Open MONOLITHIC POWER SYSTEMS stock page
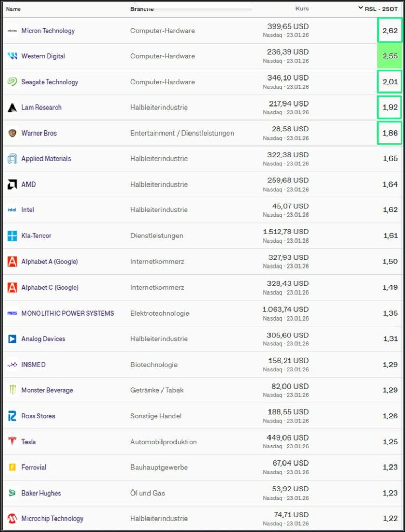 (67, 313)
